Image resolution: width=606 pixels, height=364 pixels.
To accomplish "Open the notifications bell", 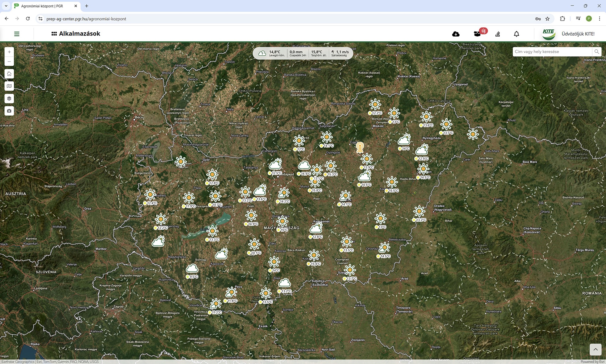I will pos(517,34).
